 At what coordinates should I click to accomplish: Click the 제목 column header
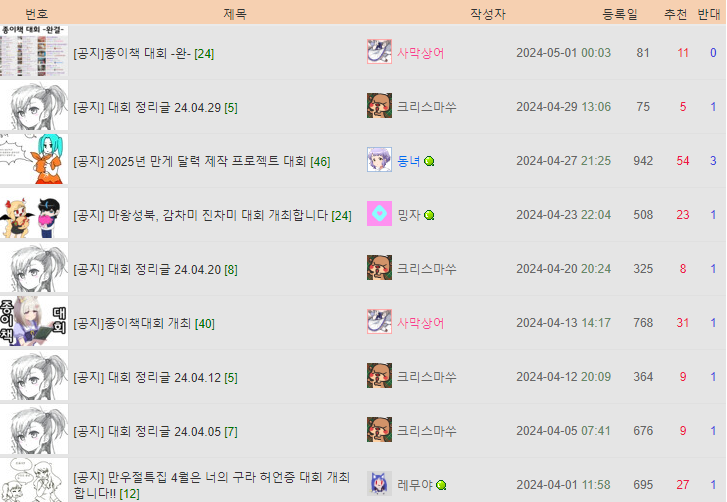coord(235,14)
